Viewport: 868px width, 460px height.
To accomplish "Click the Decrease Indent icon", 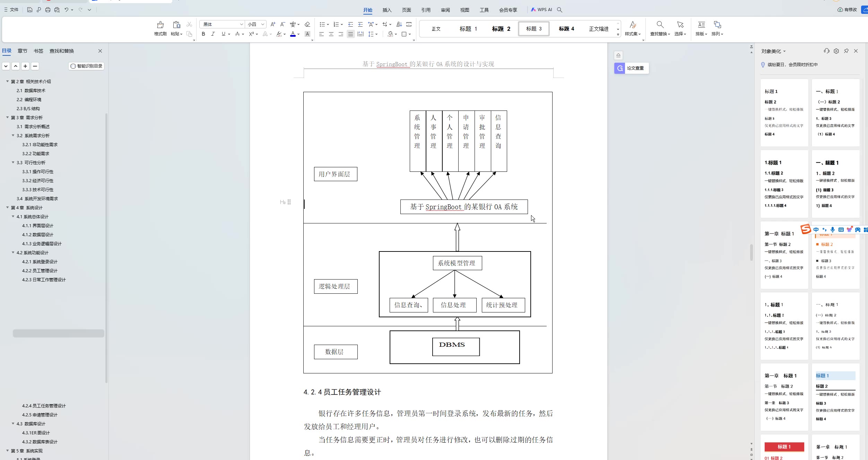I will pyautogui.click(x=350, y=24).
